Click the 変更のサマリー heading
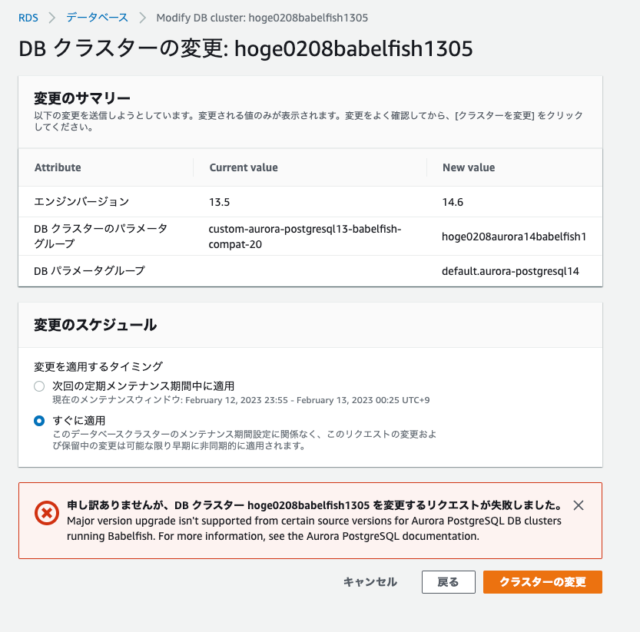The width and height of the screenshot is (640, 632). (x=82, y=98)
